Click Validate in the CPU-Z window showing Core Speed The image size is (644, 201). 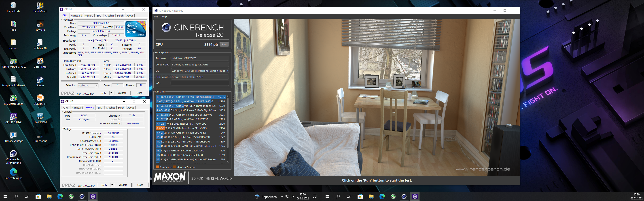(122, 93)
